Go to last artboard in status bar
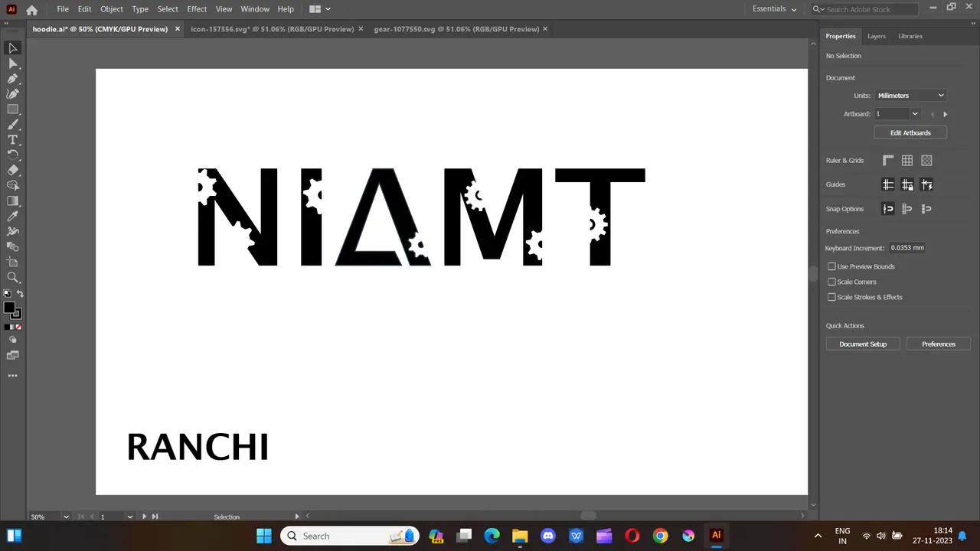This screenshot has width=980, height=551. coord(155,517)
